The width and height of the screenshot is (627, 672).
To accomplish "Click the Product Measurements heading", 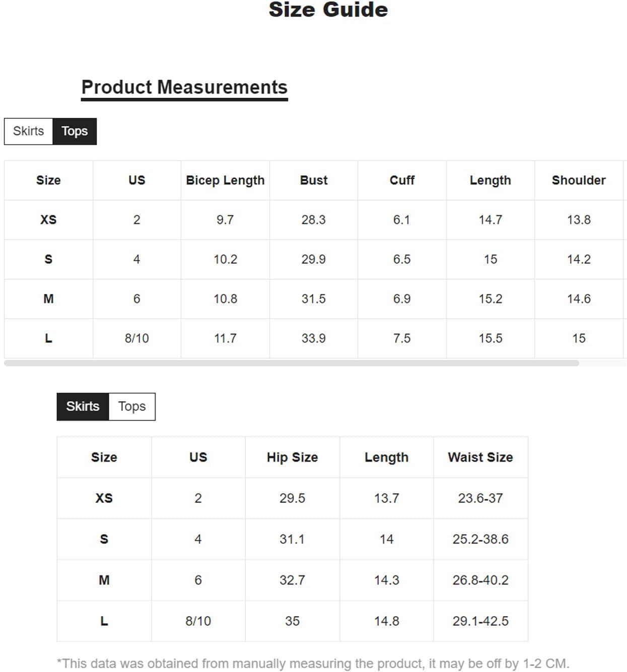I will pyautogui.click(x=184, y=87).
